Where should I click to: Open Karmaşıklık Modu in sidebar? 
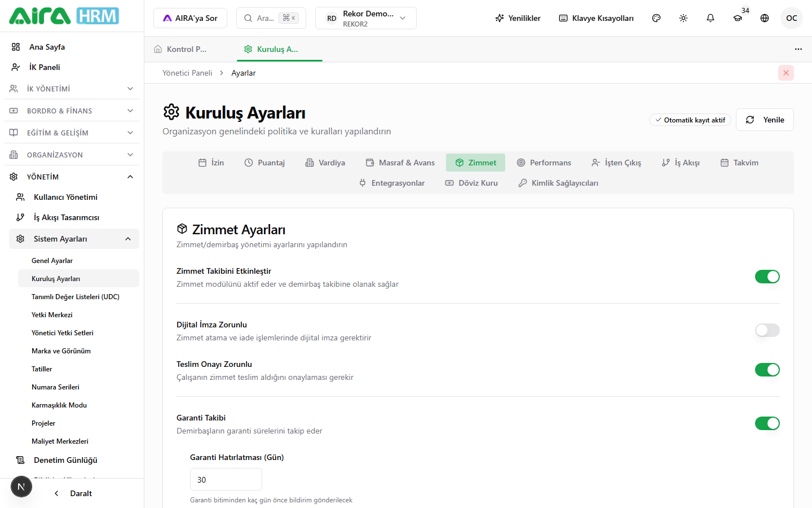[x=78, y=405]
